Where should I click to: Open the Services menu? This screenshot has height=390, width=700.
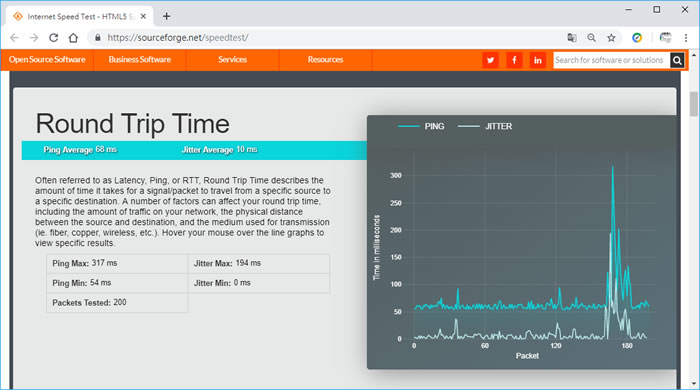tap(233, 60)
